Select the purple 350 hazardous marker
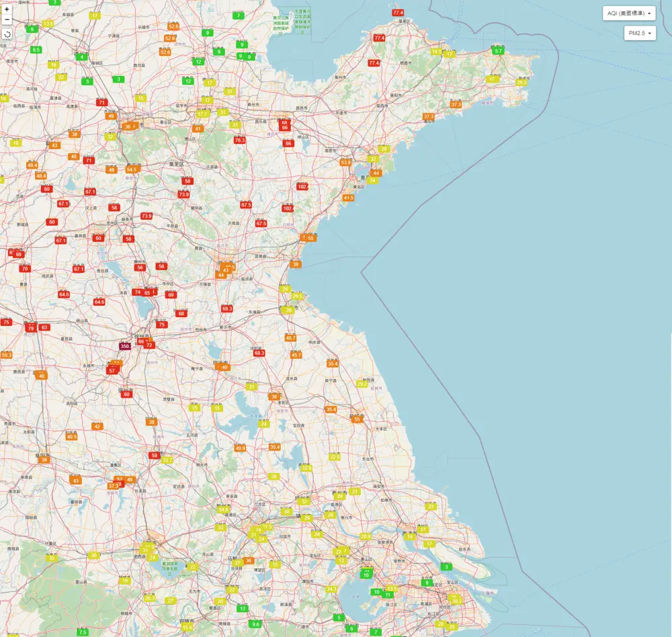 click(x=125, y=346)
